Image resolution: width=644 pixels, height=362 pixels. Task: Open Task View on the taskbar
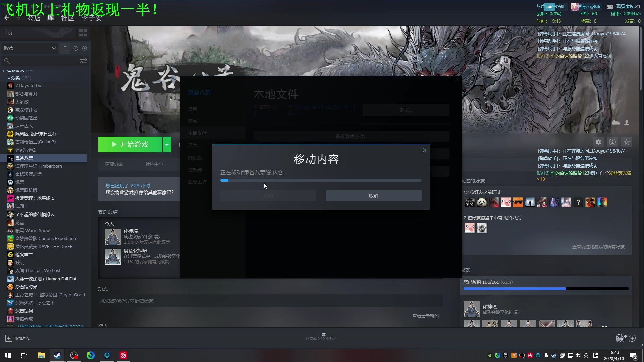click(24, 355)
